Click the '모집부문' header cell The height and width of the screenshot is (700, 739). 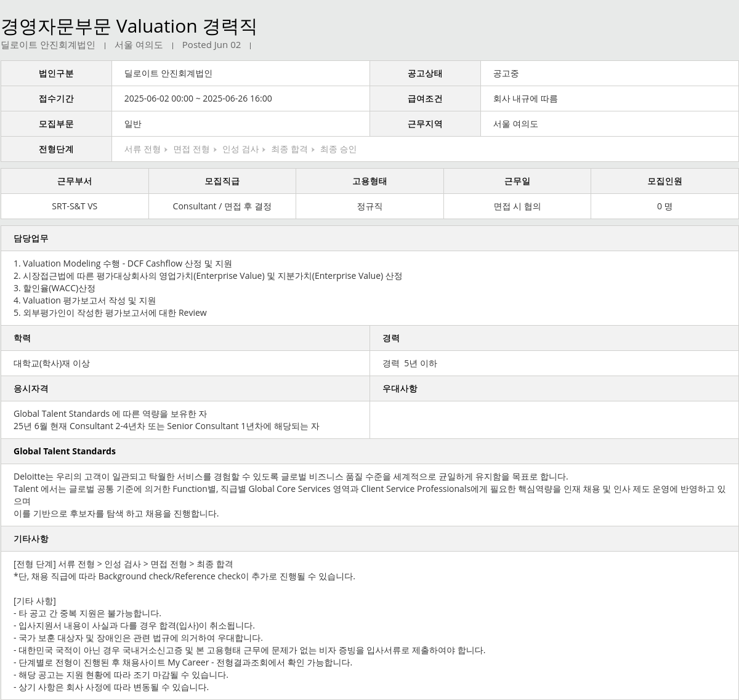point(56,124)
